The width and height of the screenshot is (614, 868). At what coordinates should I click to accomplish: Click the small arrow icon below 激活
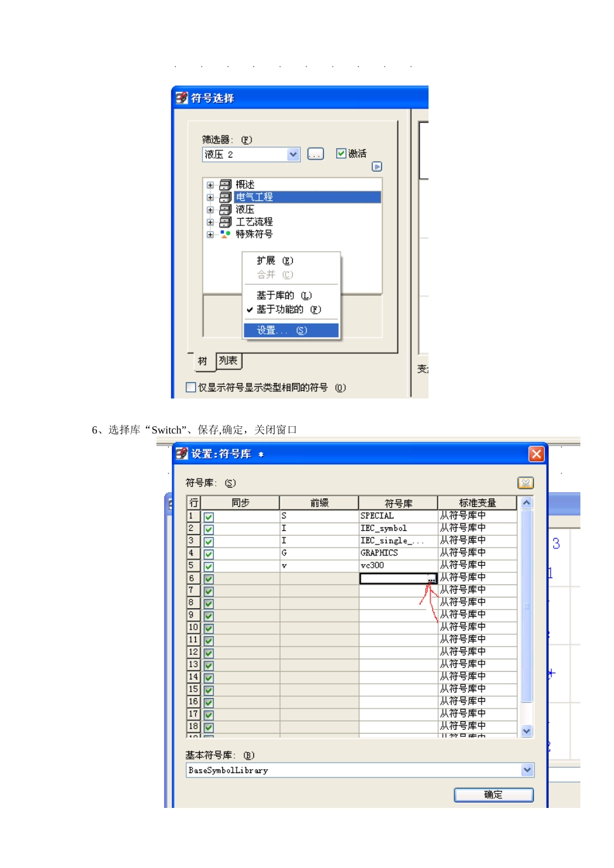coord(377,167)
